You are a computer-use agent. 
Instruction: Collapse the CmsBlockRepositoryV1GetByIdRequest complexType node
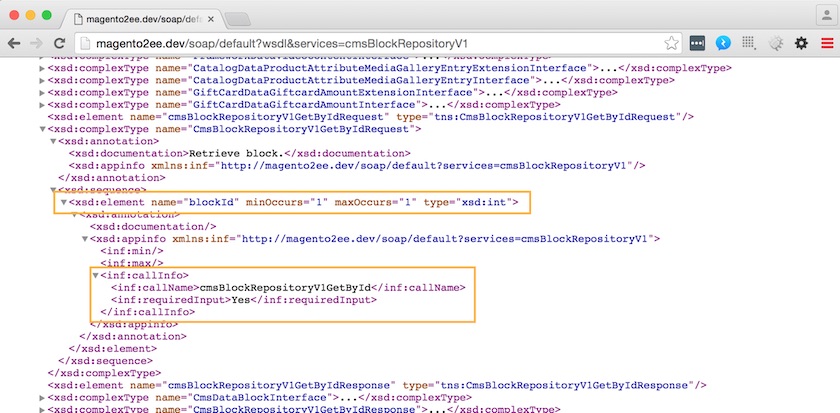(40, 129)
